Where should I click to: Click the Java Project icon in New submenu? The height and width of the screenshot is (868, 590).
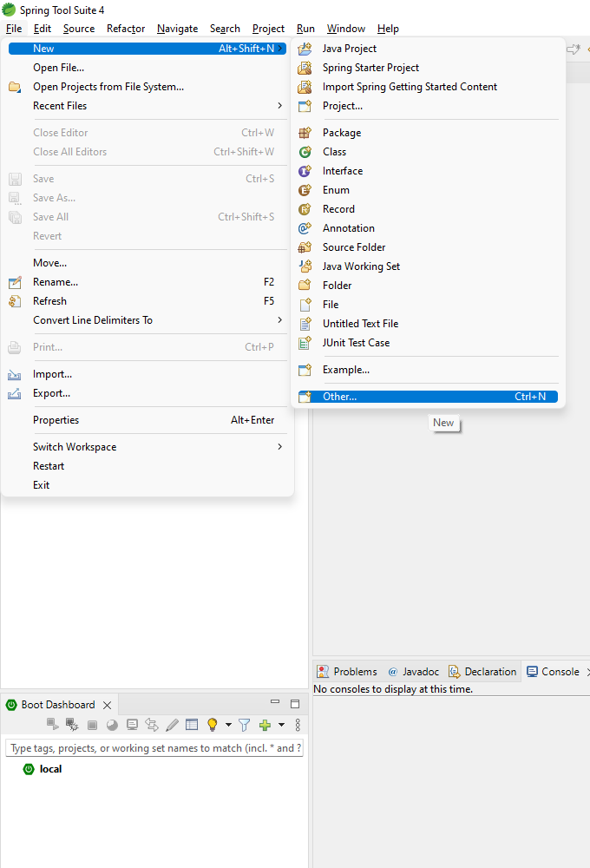point(305,49)
